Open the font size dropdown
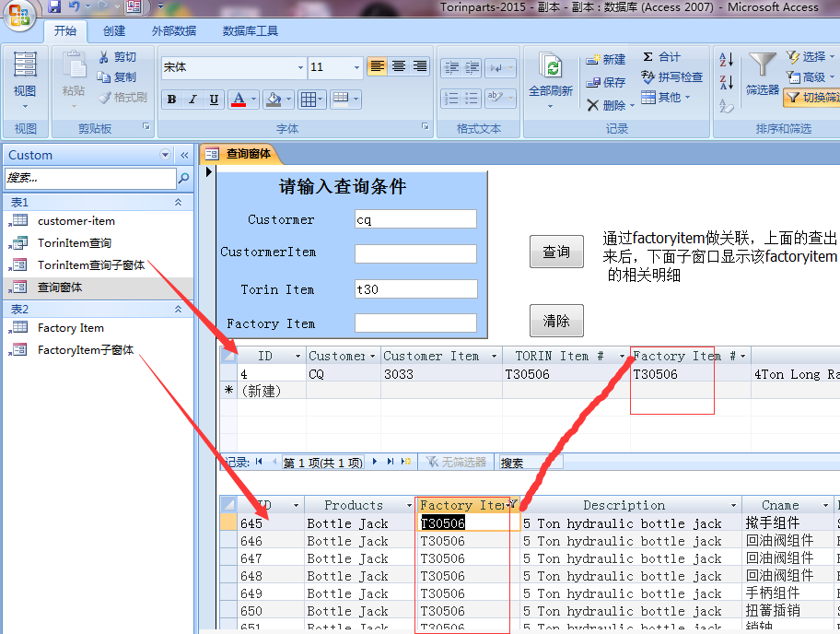Screen dimensions: 840x634 click(x=356, y=67)
